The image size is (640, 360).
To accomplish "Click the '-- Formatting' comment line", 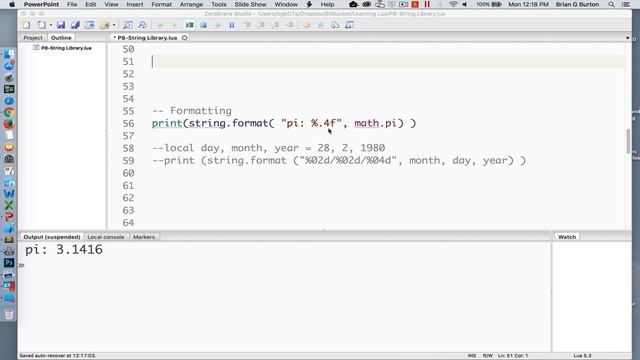I will click(x=191, y=111).
